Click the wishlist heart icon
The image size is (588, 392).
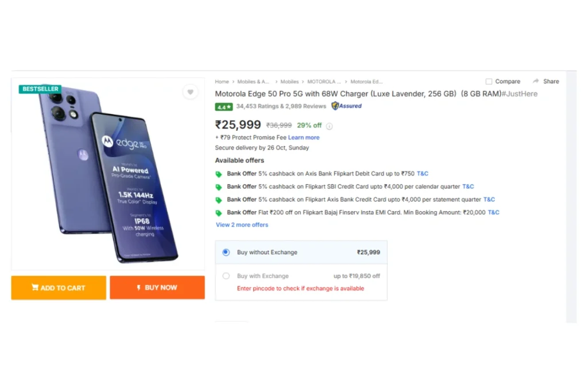pyautogui.click(x=191, y=92)
